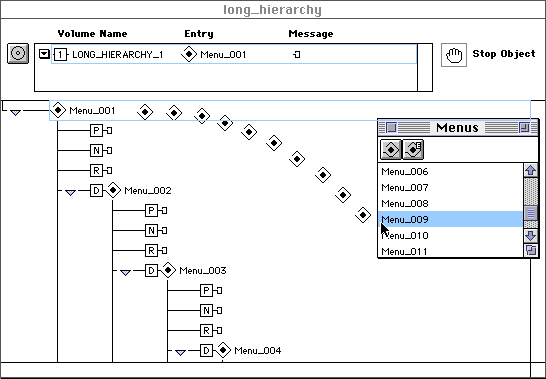546x379 pixels.
Task: Select Menu_011 in the Menus palette list
Action: coord(451,251)
